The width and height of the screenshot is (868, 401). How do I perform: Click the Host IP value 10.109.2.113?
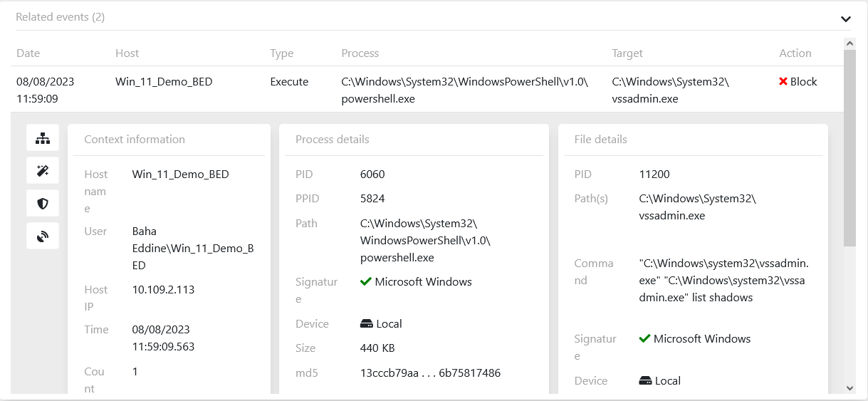[x=163, y=290]
